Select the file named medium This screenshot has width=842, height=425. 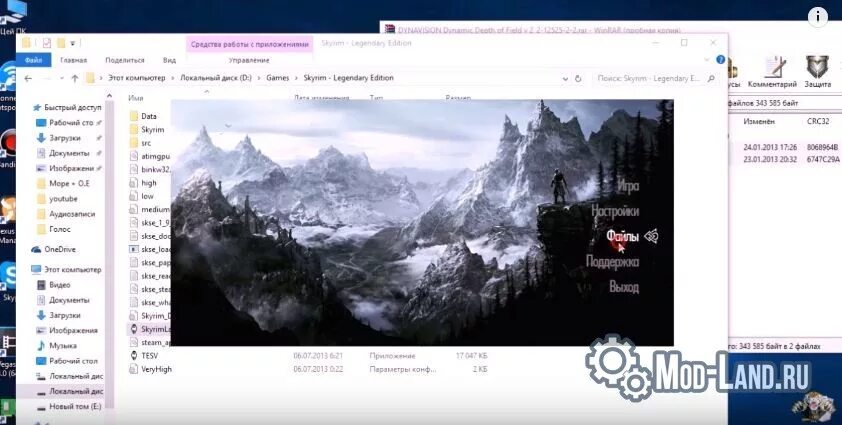point(150,210)
